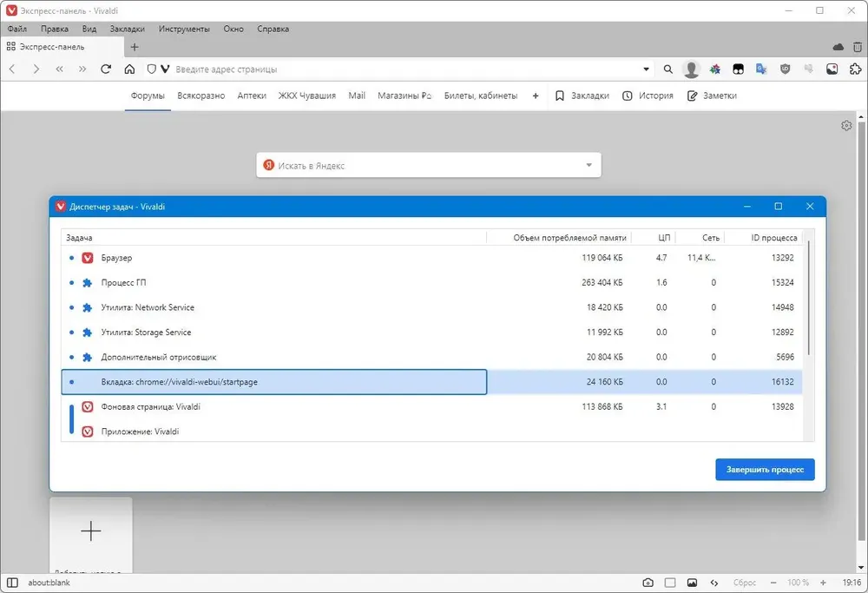Toggle images display icon in status bar
The image size is (868, 593).
pyautogui.click(x=692, y=583)
